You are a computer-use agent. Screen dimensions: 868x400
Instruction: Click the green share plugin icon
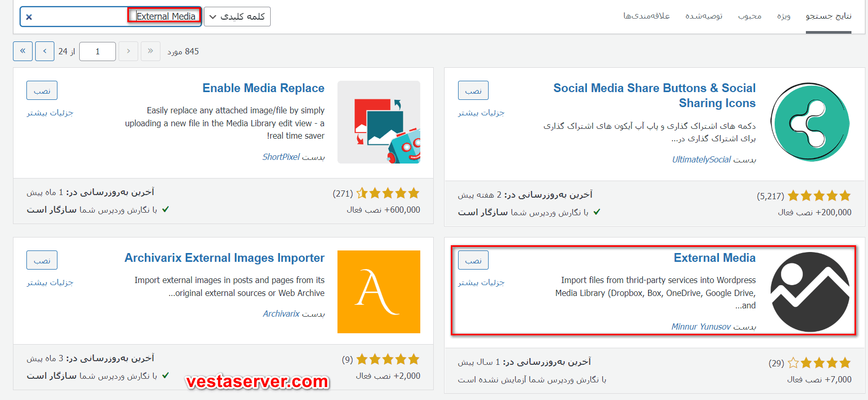coord(810,122)
